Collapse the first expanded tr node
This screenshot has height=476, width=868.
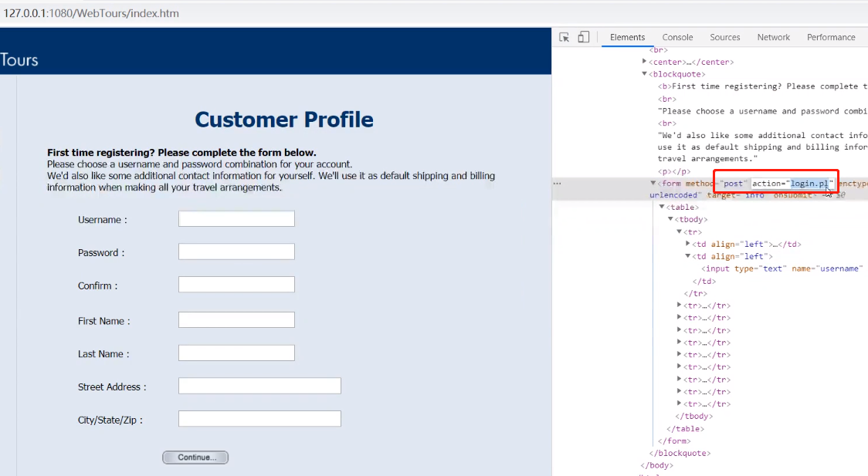coord(680,231)
